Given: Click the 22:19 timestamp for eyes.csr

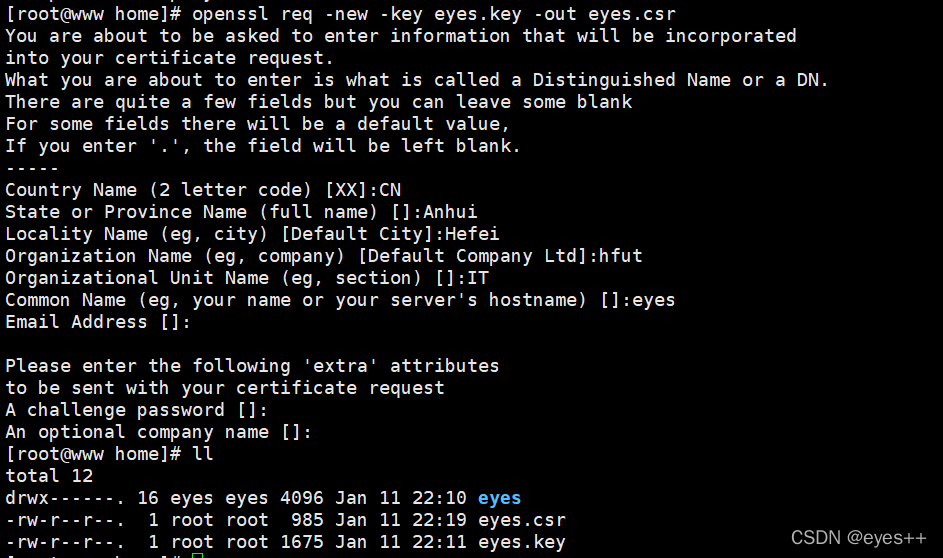Looking at the screenshot, I should (x=439, y=520).
